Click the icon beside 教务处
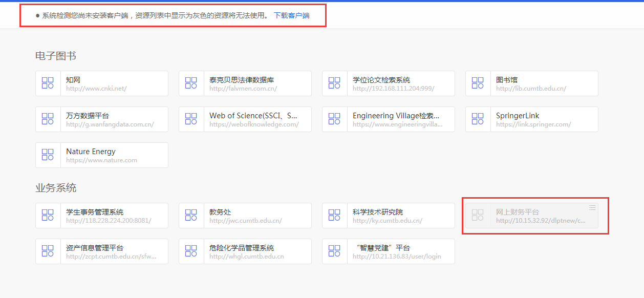This screenshot has width=644, height=298. click(x=191, y=216)
